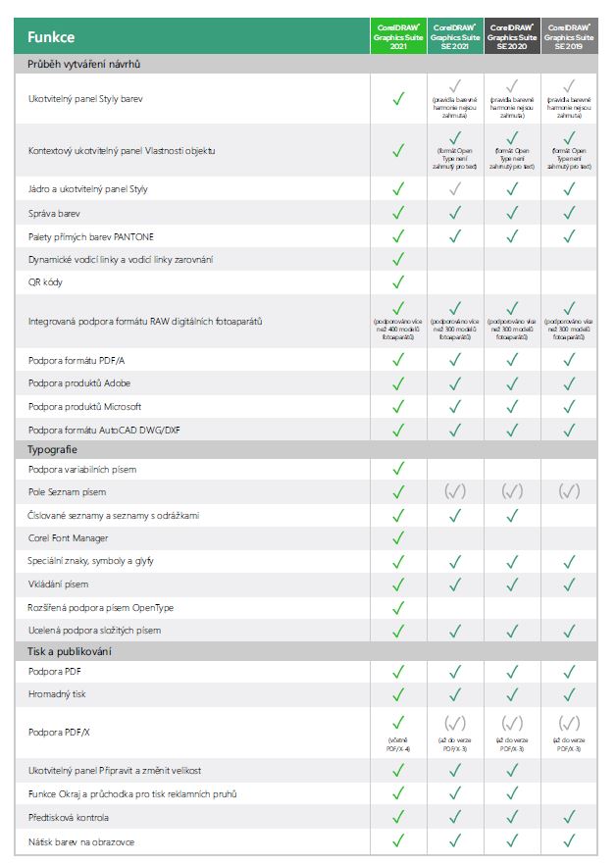Select the CorelDRAW Graphics Suite 2021 column header
The width and height of the screenshot is (616, 864).
point(398,36)
